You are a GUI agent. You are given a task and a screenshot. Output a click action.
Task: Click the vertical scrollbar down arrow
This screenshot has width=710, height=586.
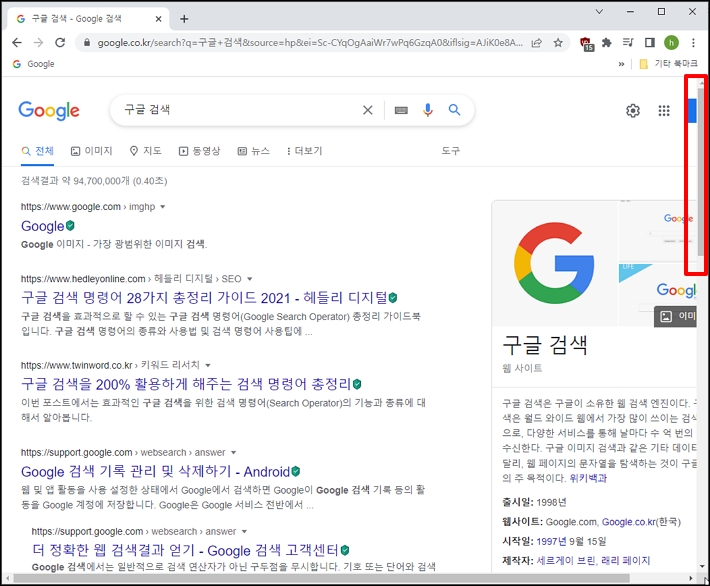[x=701, y=566]
